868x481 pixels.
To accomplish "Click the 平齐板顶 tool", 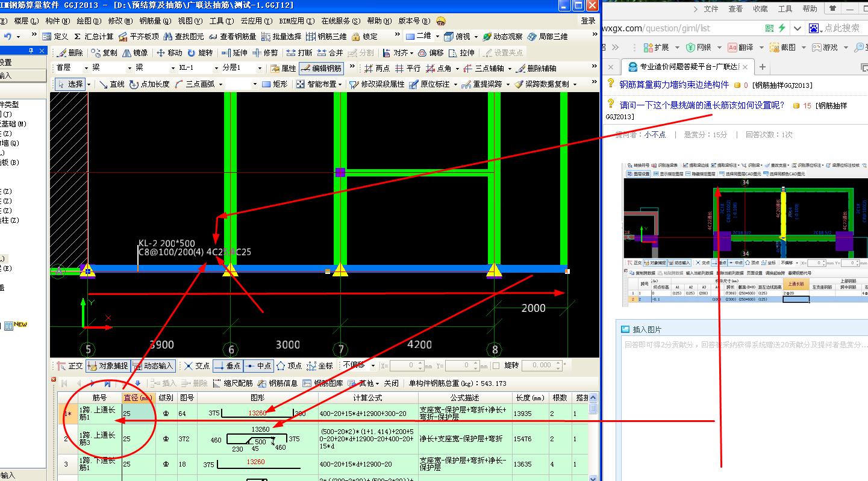I will click(139, 37).
